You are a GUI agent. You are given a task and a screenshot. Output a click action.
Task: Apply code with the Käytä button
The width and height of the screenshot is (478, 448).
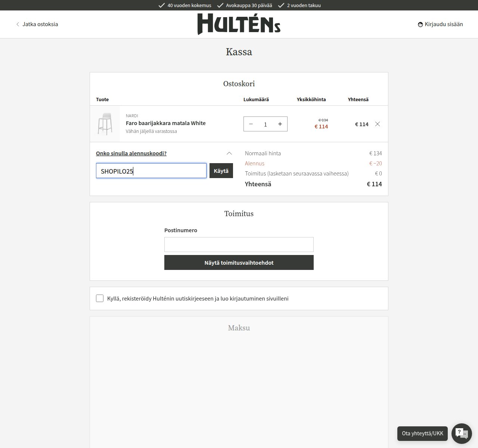coord(221,171)
